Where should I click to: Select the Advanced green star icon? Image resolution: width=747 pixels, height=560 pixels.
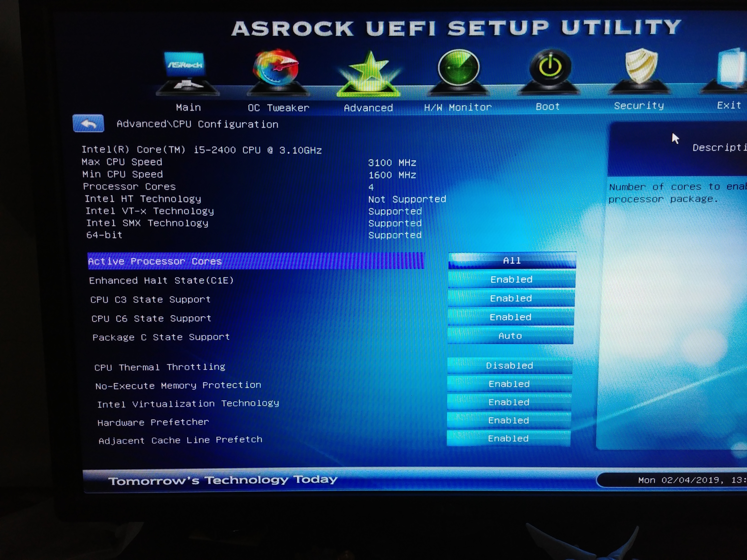[369, 74]
